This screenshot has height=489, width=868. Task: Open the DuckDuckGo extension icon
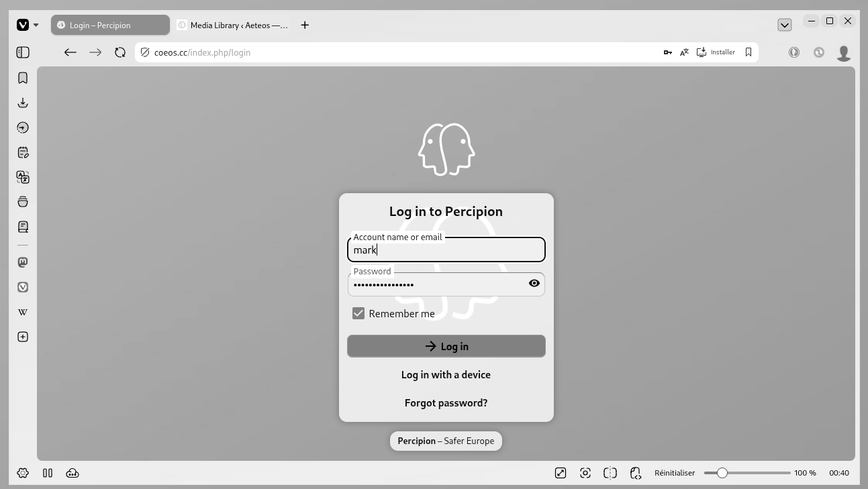click(794, 52)
